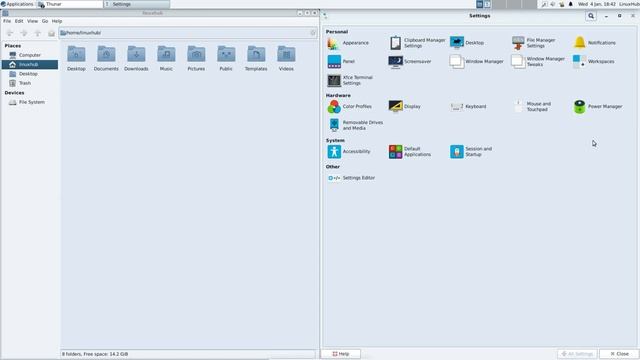Select the Templates folder in Thunar
Viewport: 640px width, 360px height.
(256, 58)
